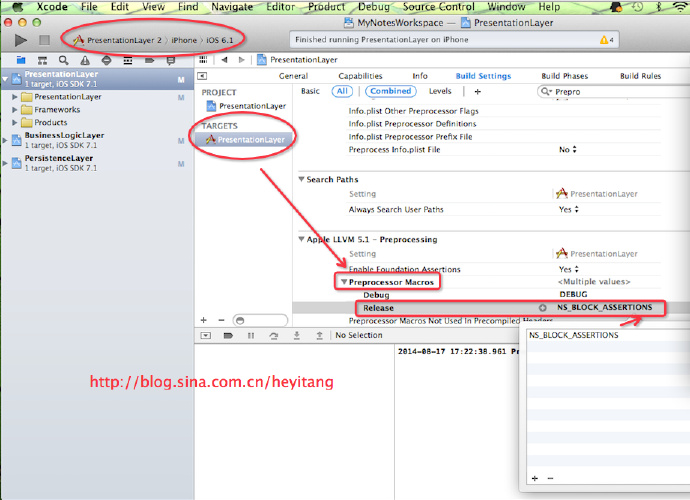Switch to Levels settings view
This screenshot has width=690, height=500.
pos(440,91)
